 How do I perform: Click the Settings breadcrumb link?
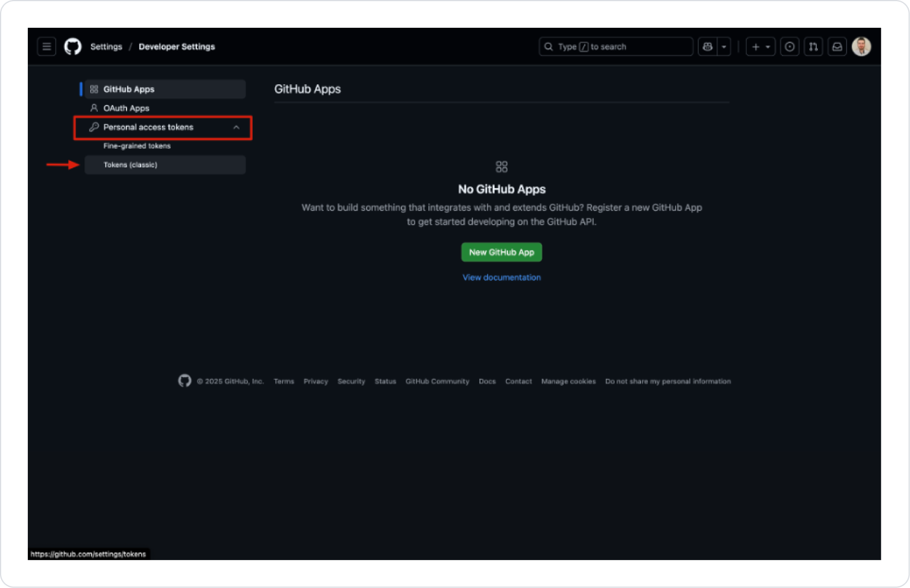coord(106,47)
